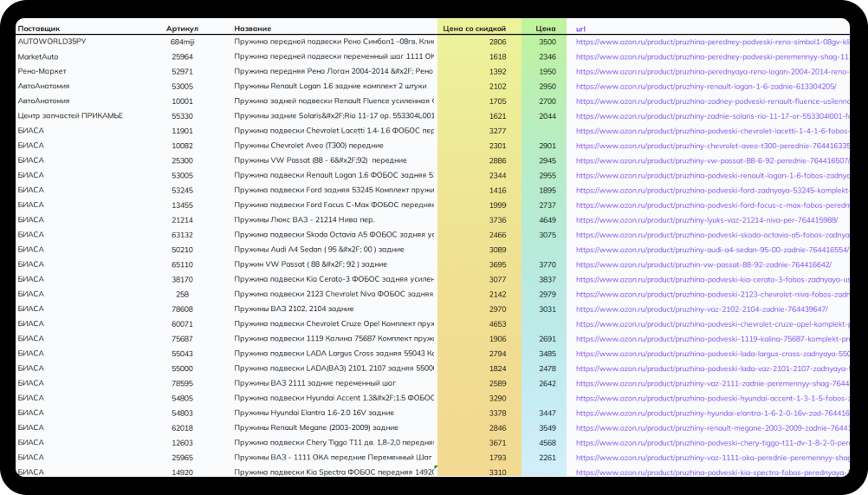Select the Название column header

(252, 29)
